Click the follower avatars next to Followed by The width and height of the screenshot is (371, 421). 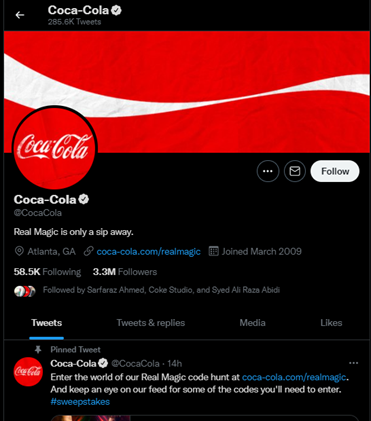tap(25, 291)
